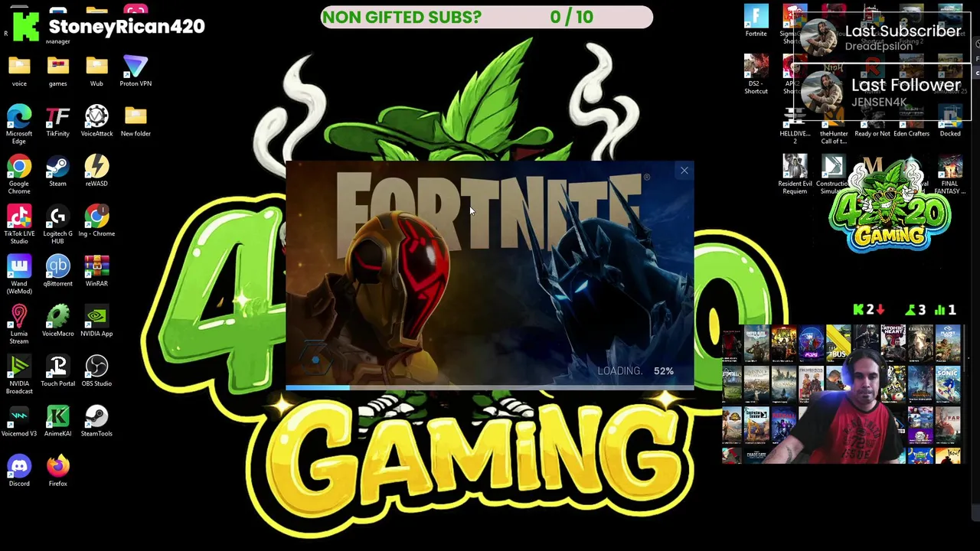This screenshot has width=980, height=551.
Task: Open Touch Portal desktop icon
Action: tap(57, 371)
